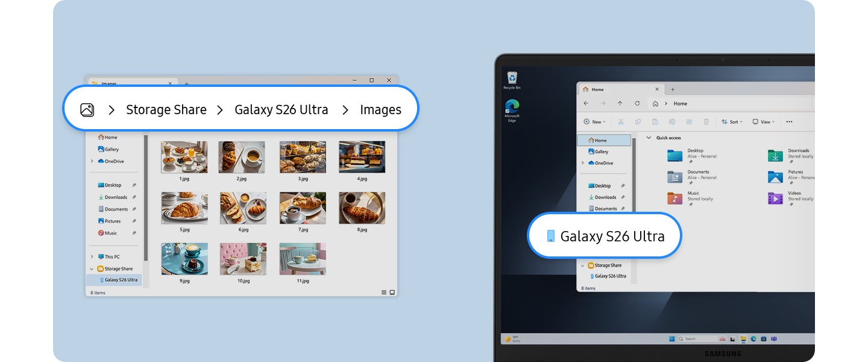868x362 pixels.
Task: Expand OneDrive in the Home window sidebar
Action: pyautogui.click(x=583, y=163)
